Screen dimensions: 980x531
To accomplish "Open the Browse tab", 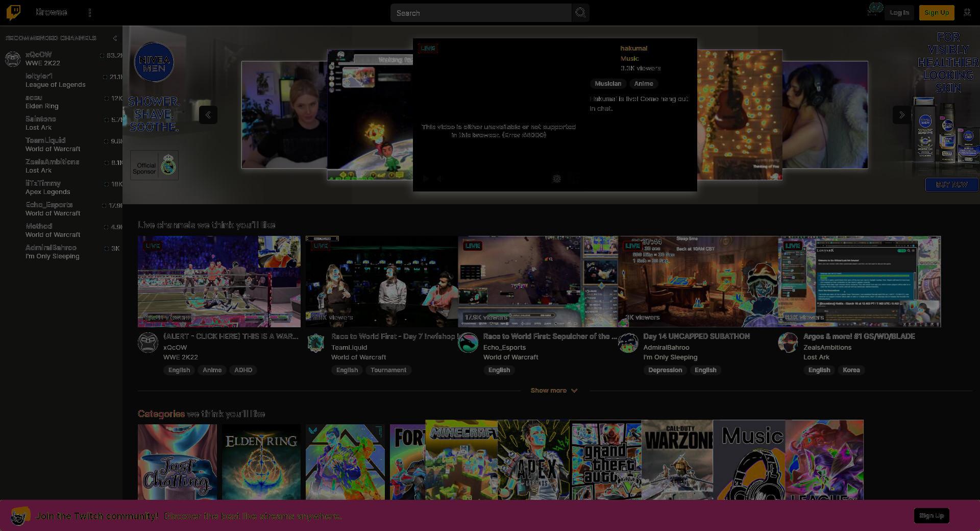I will 52,12.
